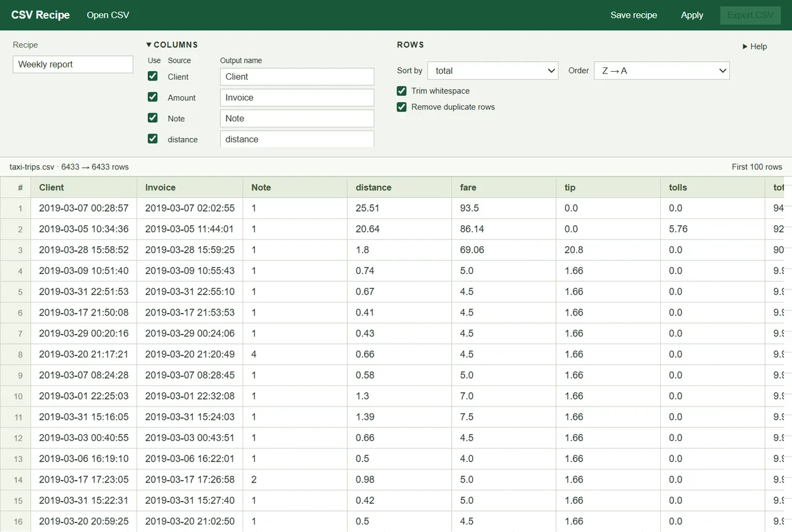Click the Client column header in table
The height and width of the screenshot is (532, 792).
coord(84,187)
